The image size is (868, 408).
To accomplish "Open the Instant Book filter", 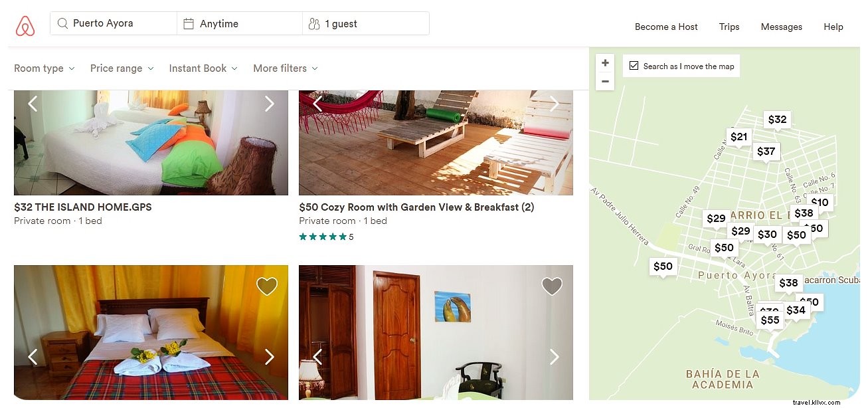I will [203, 68].
